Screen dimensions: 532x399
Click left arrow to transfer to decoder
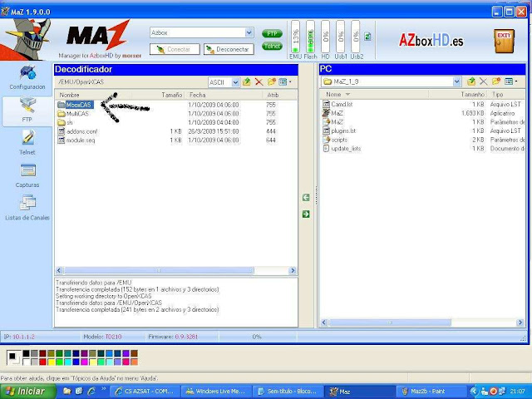(x=306, y=198)
